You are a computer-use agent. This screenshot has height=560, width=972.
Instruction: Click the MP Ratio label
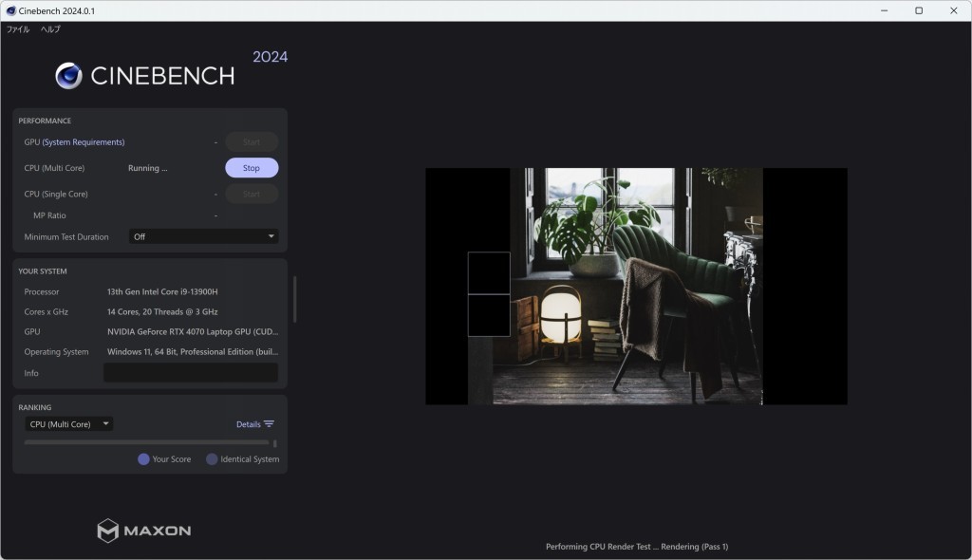pyautogui.click(x=49, y=215)
